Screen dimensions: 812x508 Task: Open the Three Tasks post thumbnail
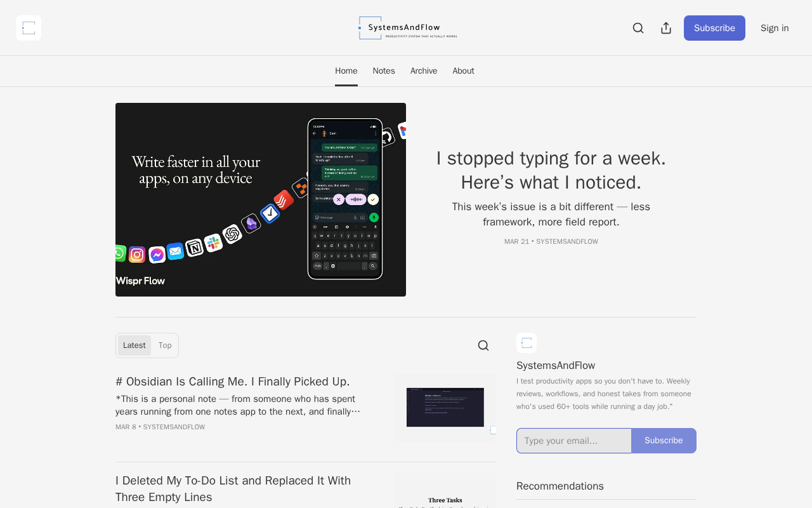445,490
